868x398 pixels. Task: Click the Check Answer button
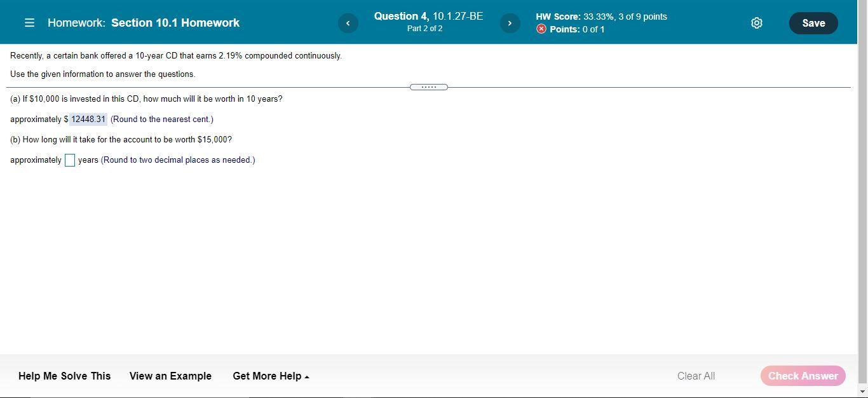pyautogui.click(x=802, y=376)
